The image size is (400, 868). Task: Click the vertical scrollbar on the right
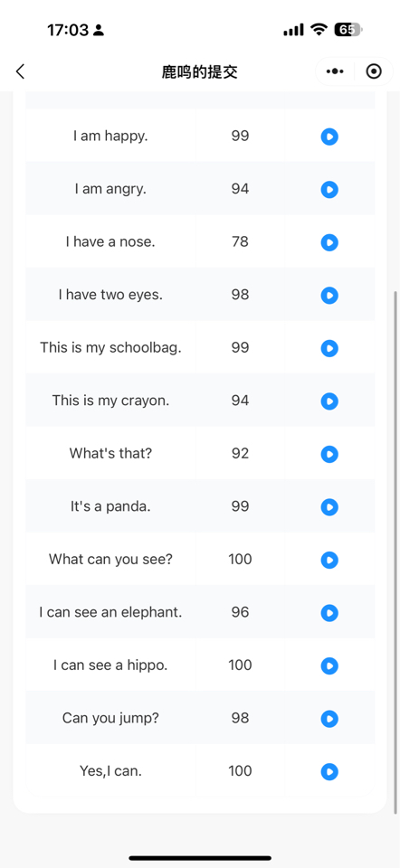pos(395,551)
